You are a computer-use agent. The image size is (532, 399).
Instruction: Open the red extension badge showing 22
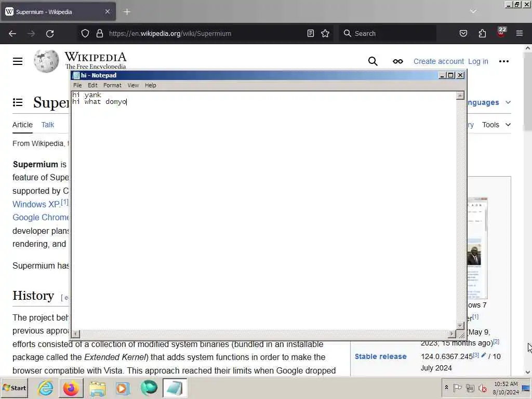[501, 32]
